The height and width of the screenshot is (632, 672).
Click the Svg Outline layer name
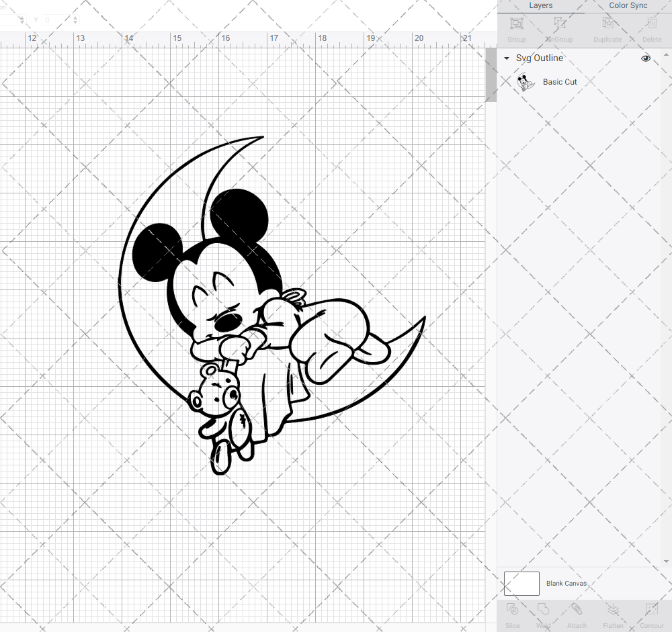pyautogui.click(x=538, y=58)
